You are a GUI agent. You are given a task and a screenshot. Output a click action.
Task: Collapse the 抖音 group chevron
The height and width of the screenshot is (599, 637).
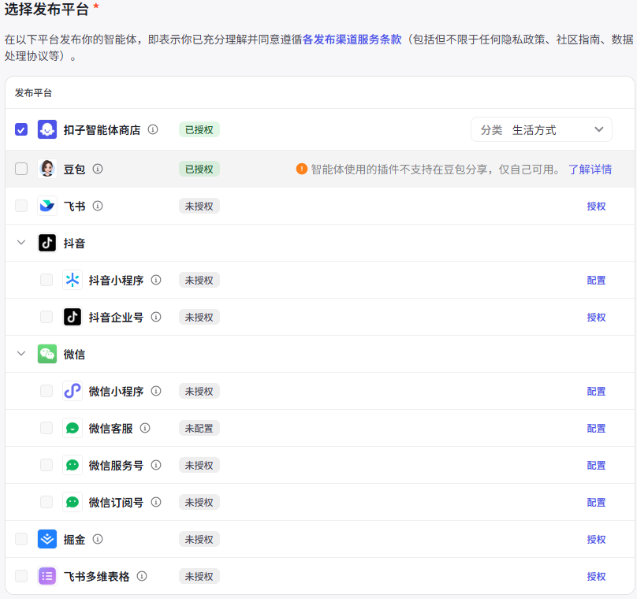[x=21, y=243]
